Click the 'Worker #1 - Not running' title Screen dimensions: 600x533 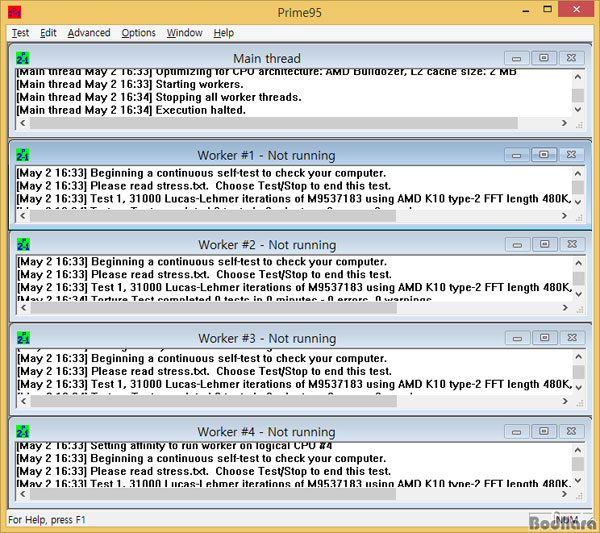266,155
